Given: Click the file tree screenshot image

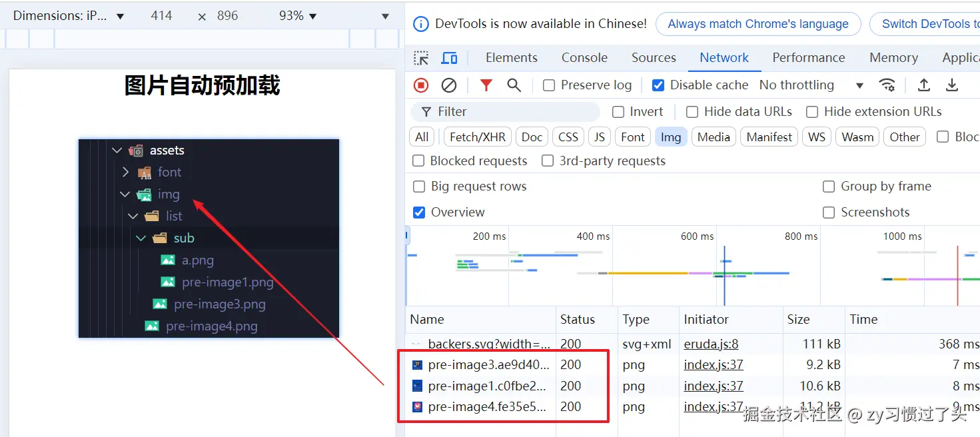Looking at the screenshot, I should tap(209, 238).
